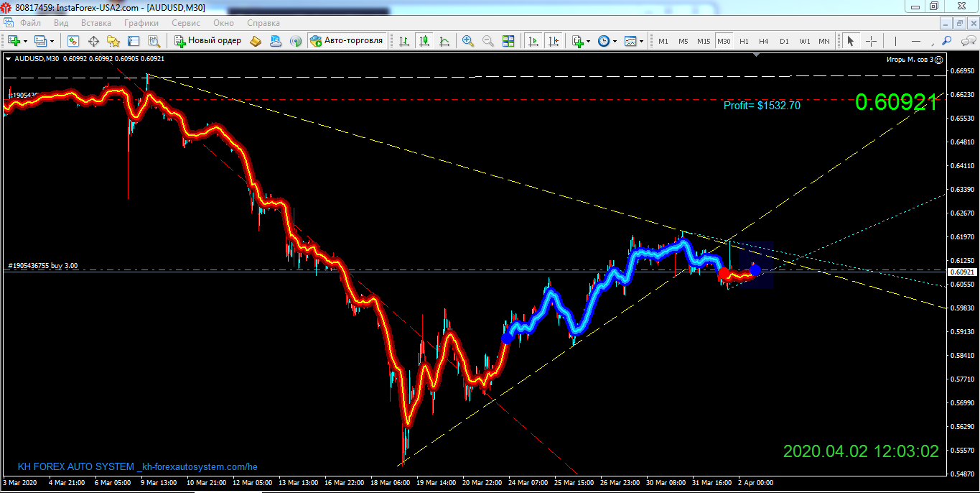Tile chart windows icon
This screenshot has height=493, width=980.
pos(508,41)
